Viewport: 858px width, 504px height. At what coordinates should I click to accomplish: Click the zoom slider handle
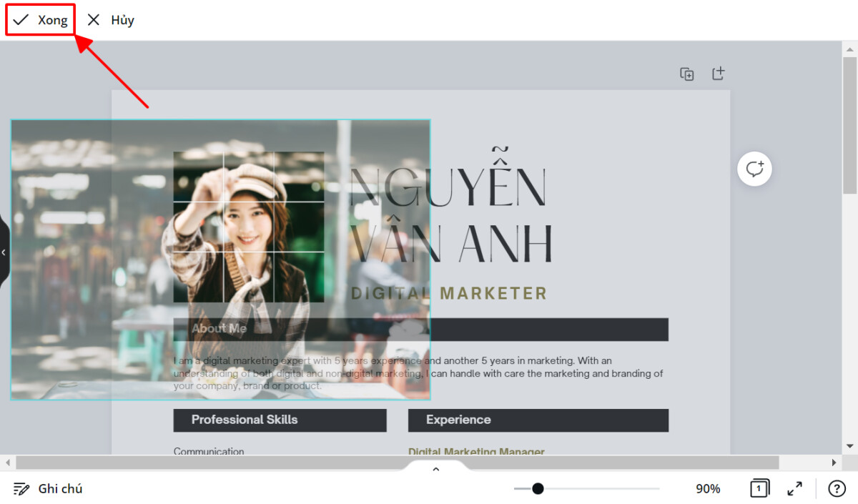[x=538, y=488]
